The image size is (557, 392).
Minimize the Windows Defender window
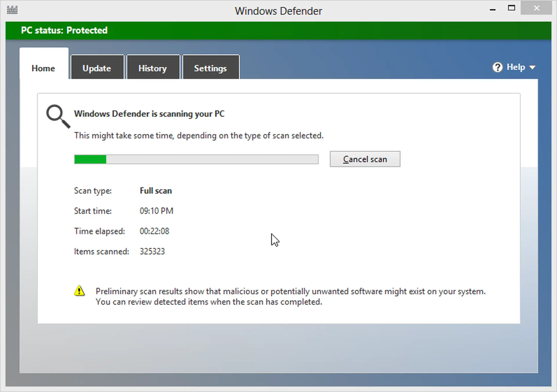[x=493, y=9]
